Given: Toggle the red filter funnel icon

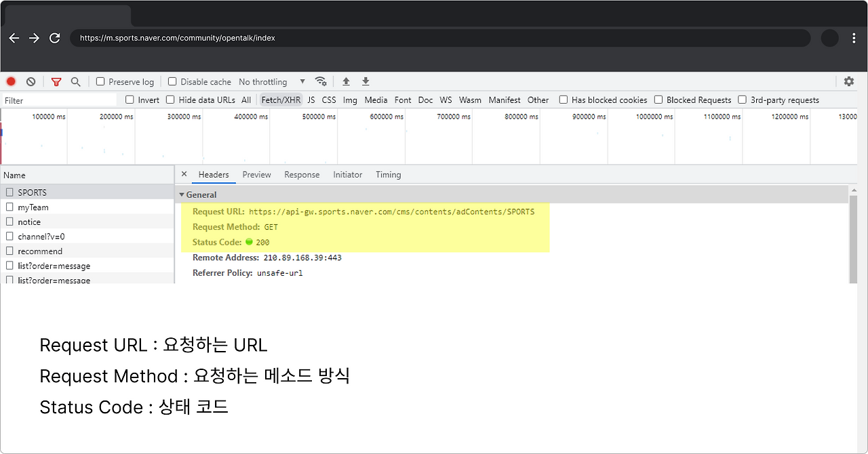Looking at the screenshot, I should click(x=56, y=81).
